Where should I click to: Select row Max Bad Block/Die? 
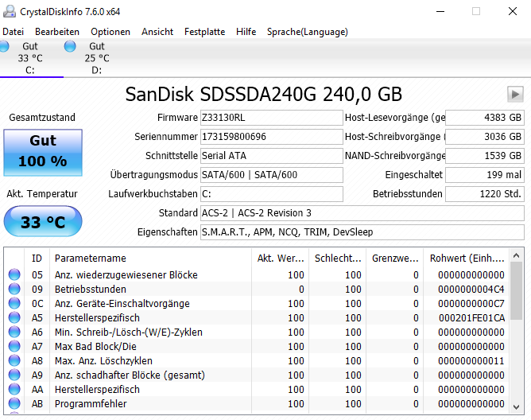pyautogui.click(x=256, y=346)
